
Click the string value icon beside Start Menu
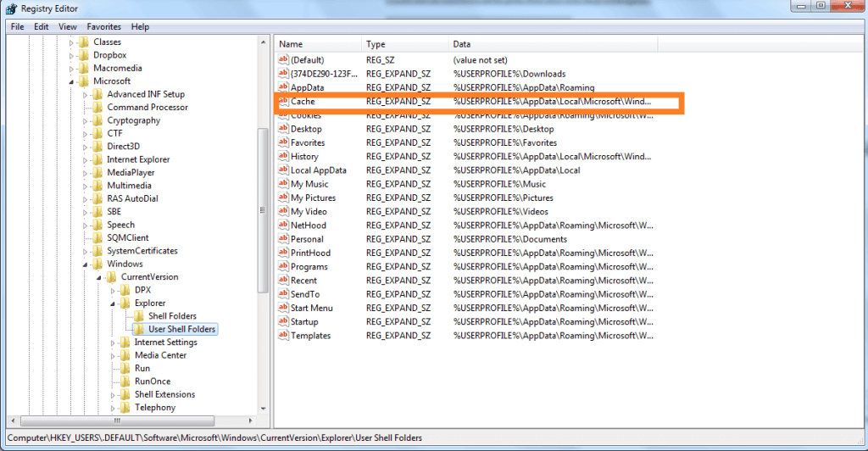[x=283, y=309]
